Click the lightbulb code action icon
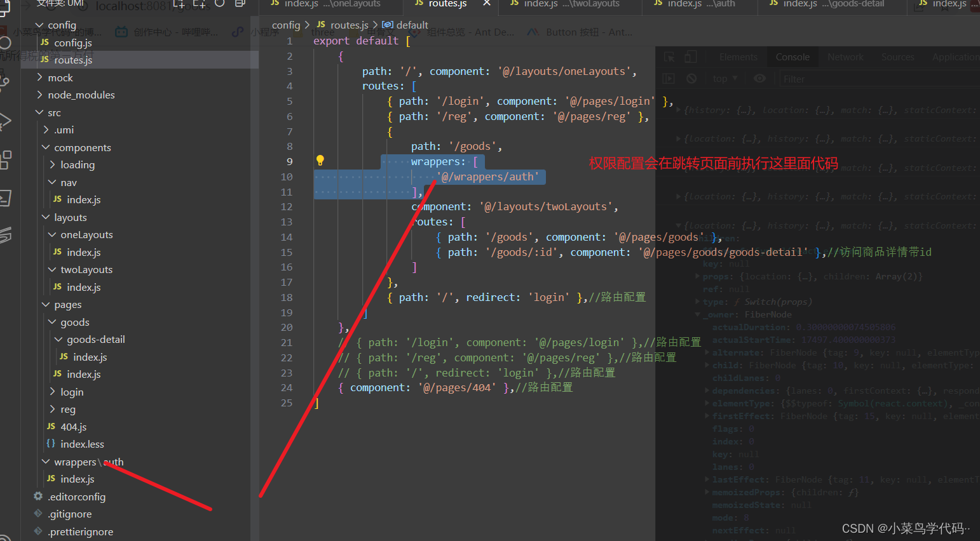The height and width of the screenshot is (541, 980). point(320,161)
